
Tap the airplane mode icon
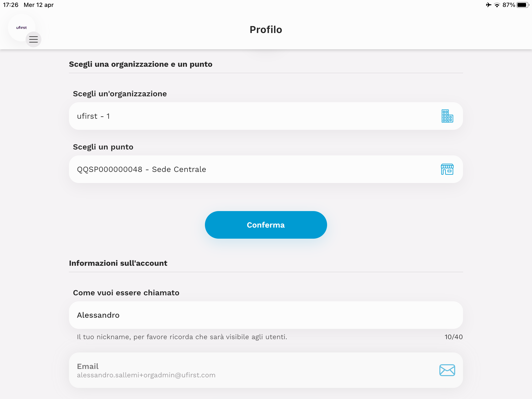pyautogui.click(x=489, y=5)
